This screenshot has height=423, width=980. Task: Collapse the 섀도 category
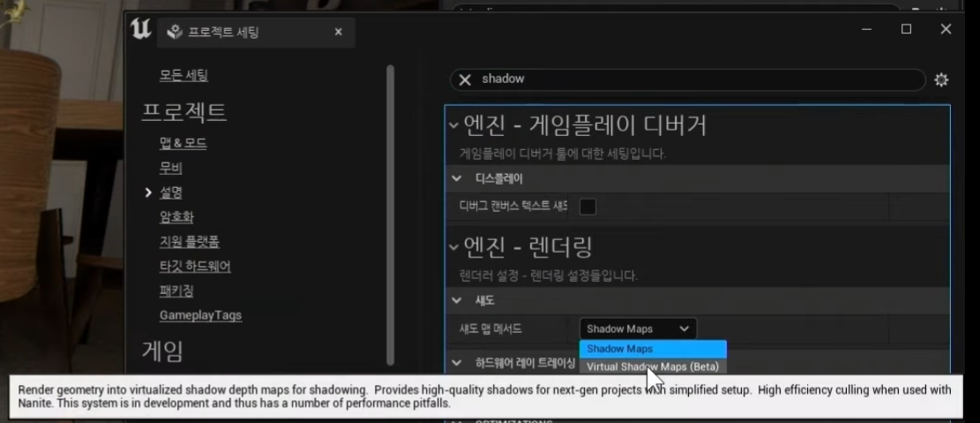point(457,300)
